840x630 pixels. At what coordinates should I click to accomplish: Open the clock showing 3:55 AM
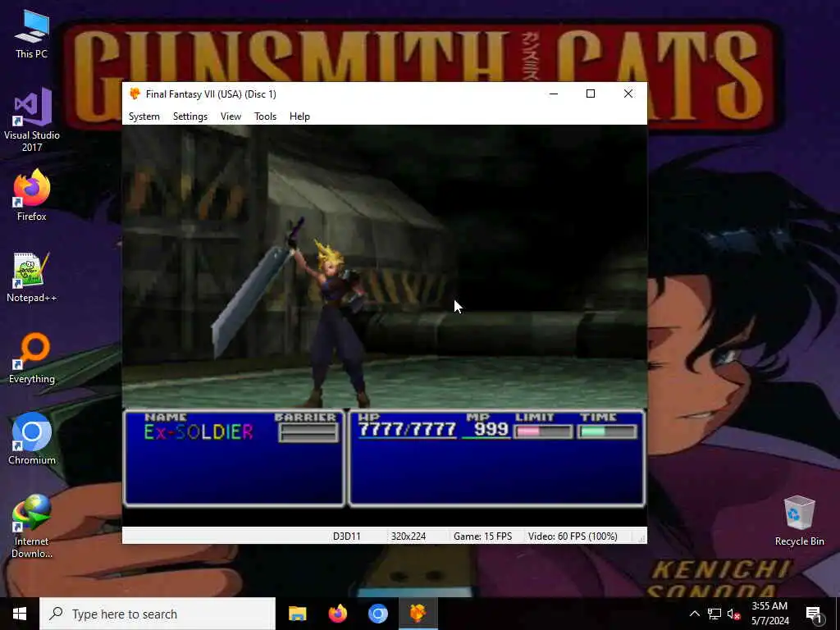(x=769, y=614)
